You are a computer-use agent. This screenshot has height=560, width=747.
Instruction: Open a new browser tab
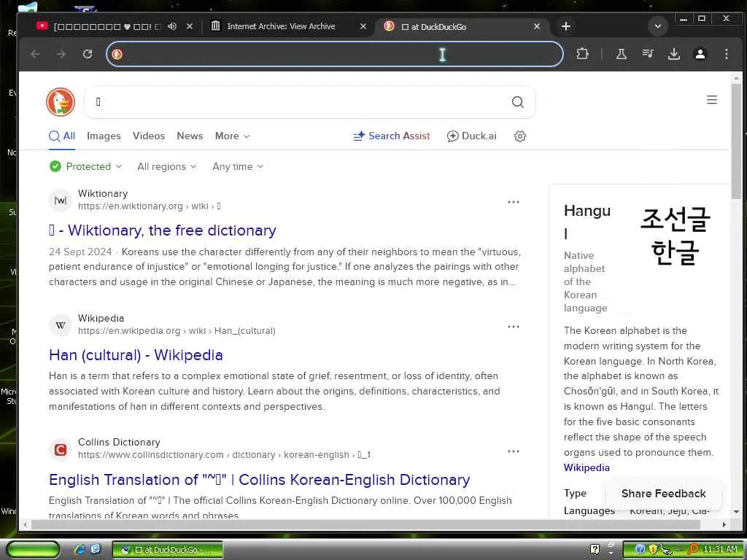566,26
